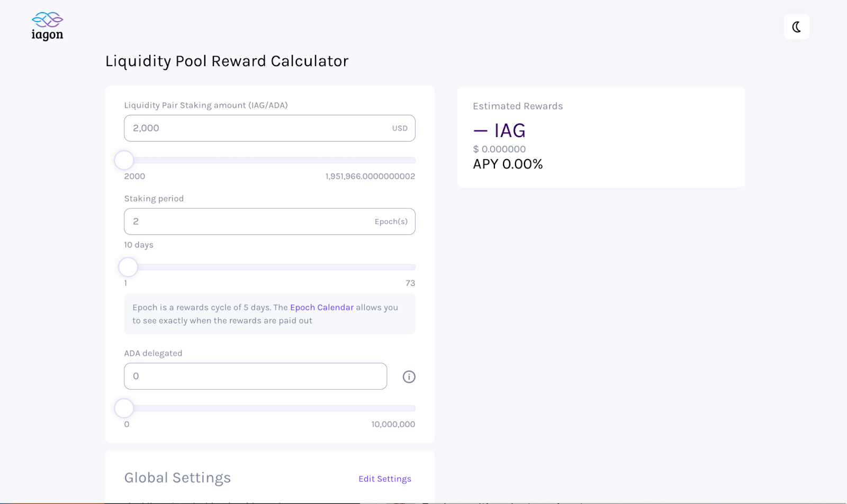Click the Liquidity Pair Staking amount field
The width and height of the screenshot is (847, 504).
tap(269, 128)
